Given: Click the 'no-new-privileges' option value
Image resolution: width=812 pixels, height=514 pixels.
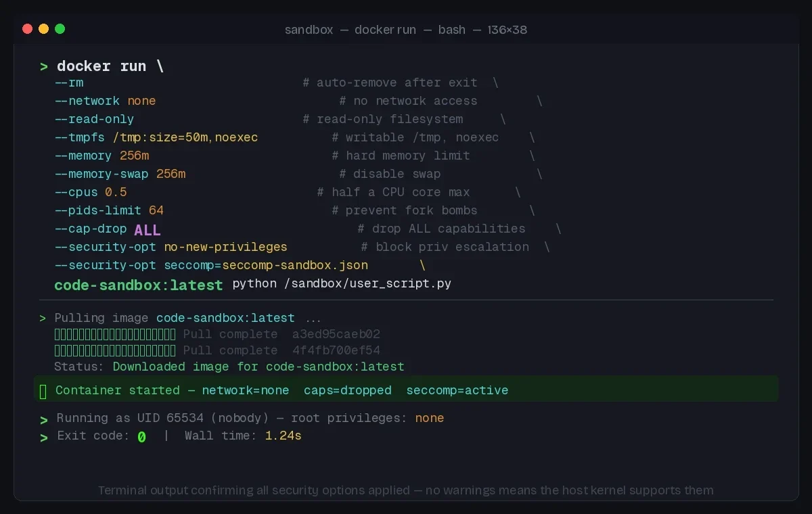Looking at the screenshot, I should tap(225, 247).
